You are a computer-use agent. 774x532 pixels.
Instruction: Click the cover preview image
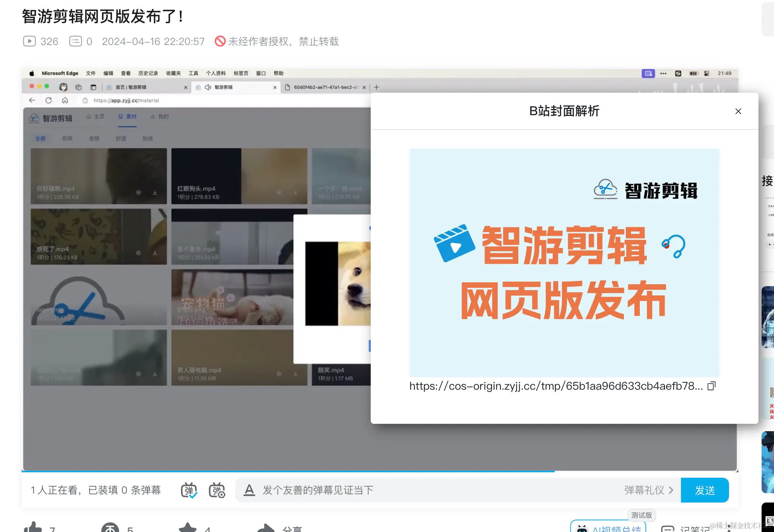coord(564,263)
